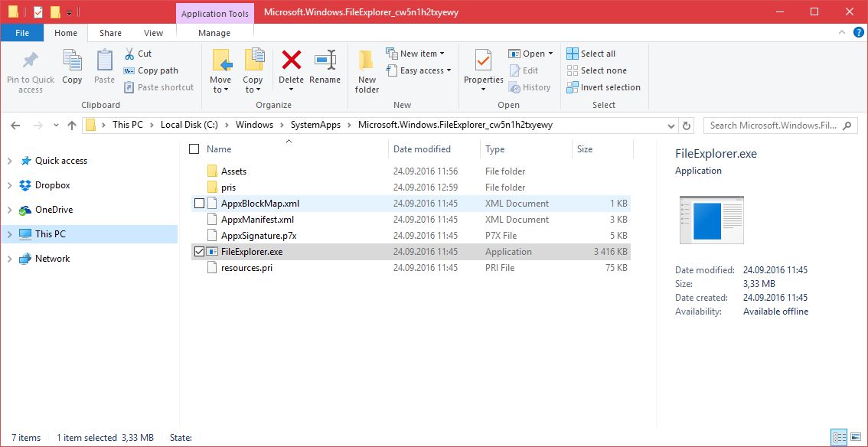
Task: Cut the selected file
Action: pyautogui.click(x=138, y=54)
